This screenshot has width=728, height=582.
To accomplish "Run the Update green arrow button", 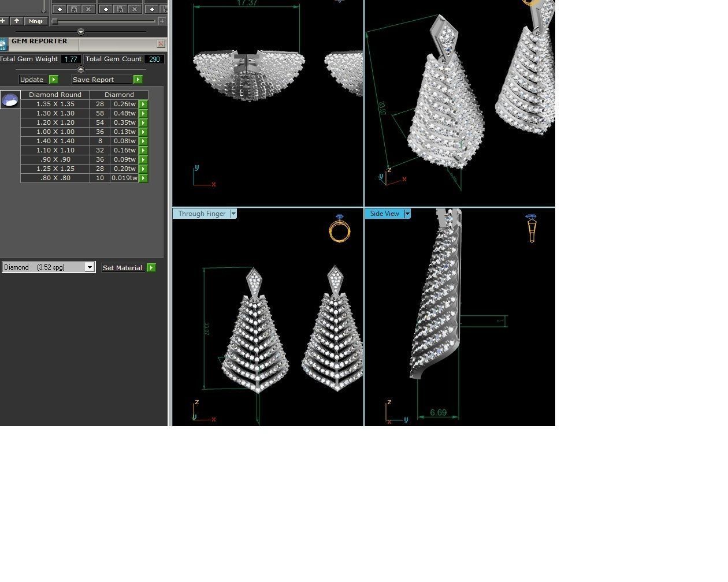I will [x=54, y=80].
